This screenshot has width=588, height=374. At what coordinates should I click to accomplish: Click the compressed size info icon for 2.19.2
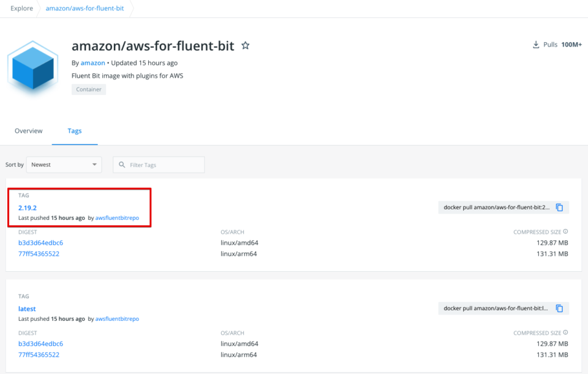tap(565, 231)
